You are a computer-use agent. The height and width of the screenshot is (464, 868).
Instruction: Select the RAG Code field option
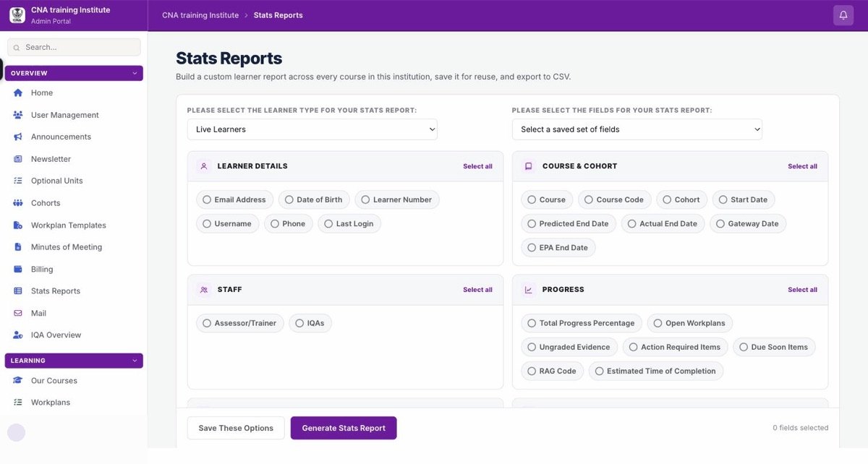pos(552,371)
